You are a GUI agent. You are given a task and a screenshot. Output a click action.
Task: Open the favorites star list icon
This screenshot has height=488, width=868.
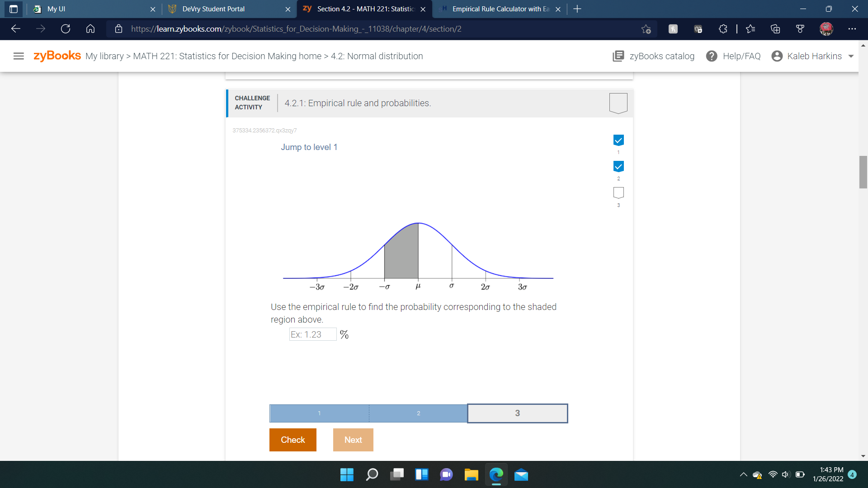[x=750, y=29]
